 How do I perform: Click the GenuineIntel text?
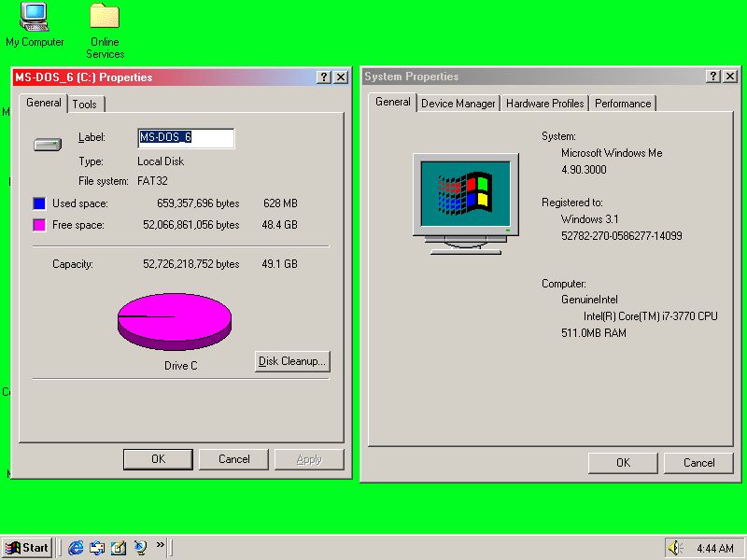(589, 300)
